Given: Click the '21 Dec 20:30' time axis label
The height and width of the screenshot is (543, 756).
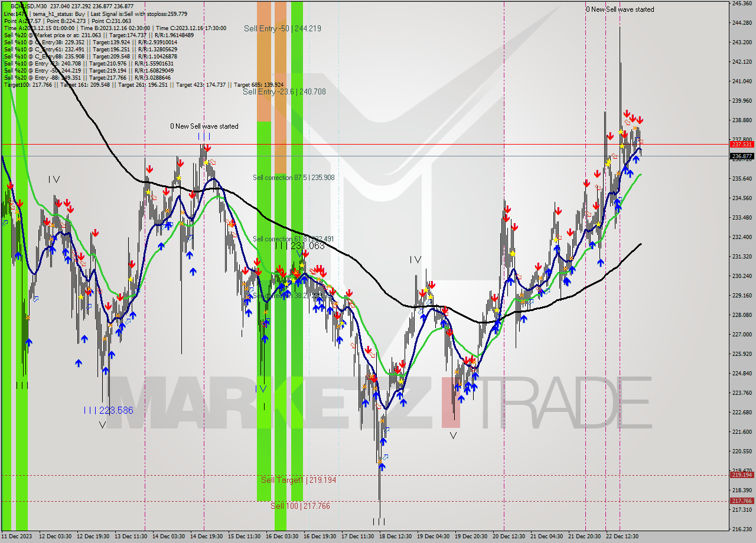Looking at the screenshot, I should pos(584,537).
